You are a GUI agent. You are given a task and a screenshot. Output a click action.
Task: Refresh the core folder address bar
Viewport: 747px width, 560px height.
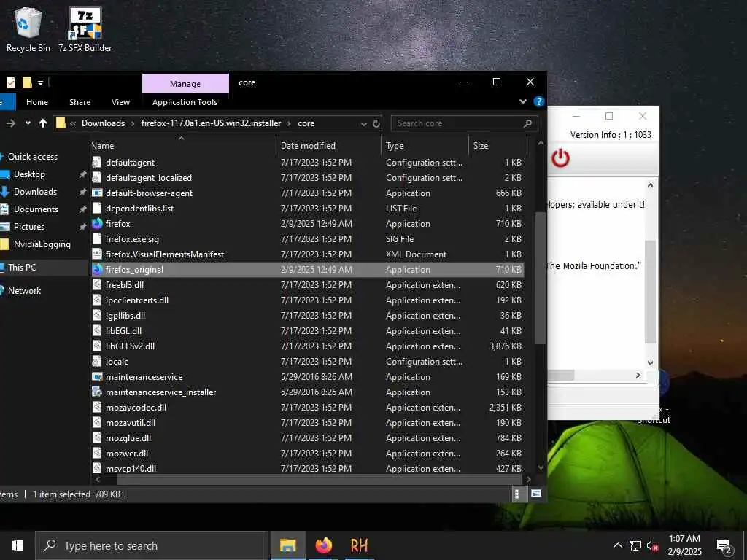point(376,123)
